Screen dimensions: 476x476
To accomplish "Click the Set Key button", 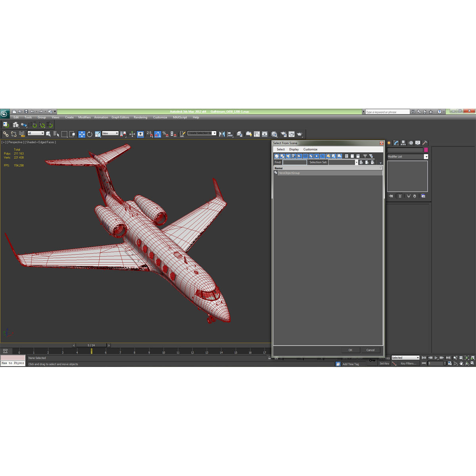I will [x=384, y=363].
